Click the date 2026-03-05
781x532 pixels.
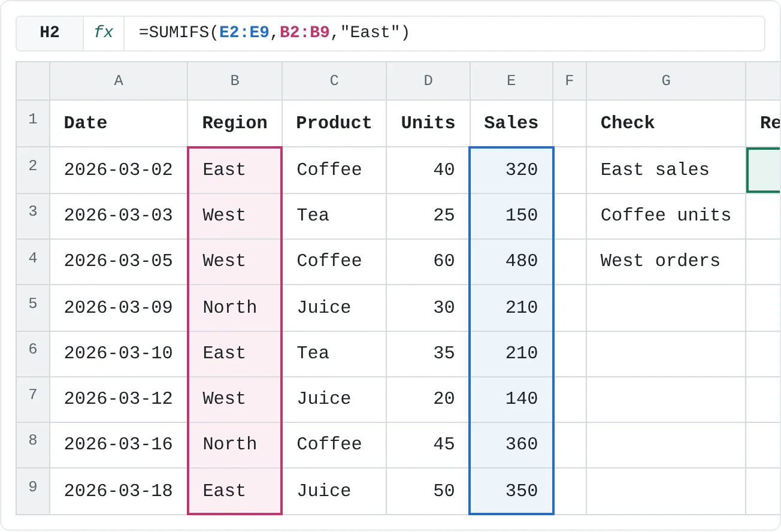(x=119, y=261)
